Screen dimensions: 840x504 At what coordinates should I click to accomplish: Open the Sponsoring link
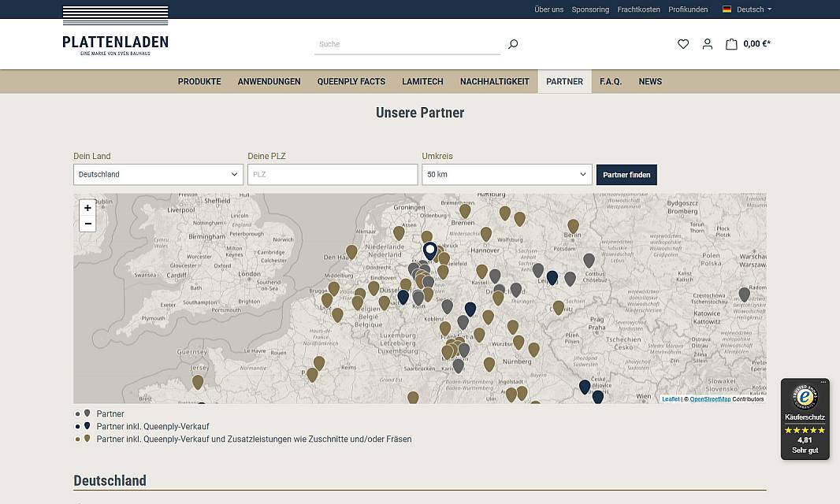(590, 9)
